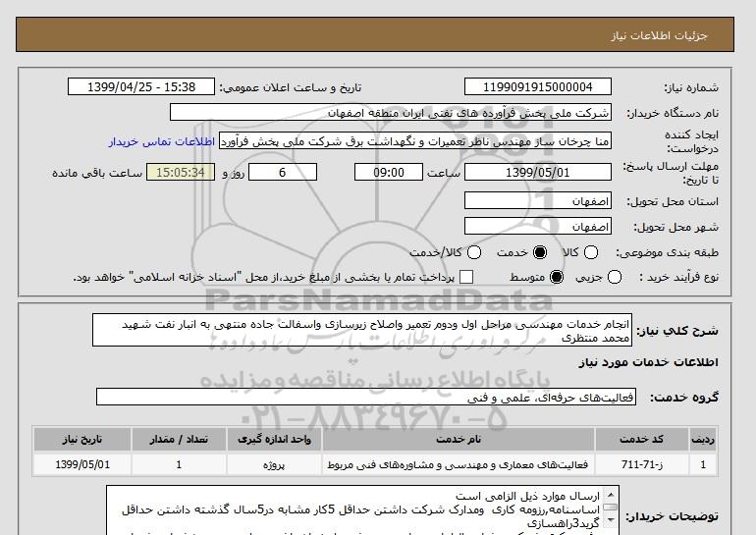Click the اطلاعات خدمات مورد نیاز section heading

[648, 362]
